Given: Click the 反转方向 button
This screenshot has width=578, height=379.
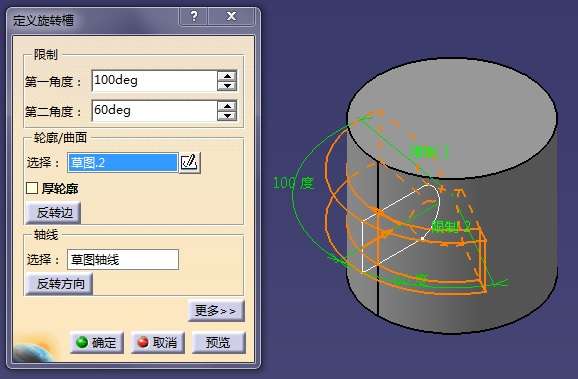Looking at the screenshot, I should pos(59,284).
